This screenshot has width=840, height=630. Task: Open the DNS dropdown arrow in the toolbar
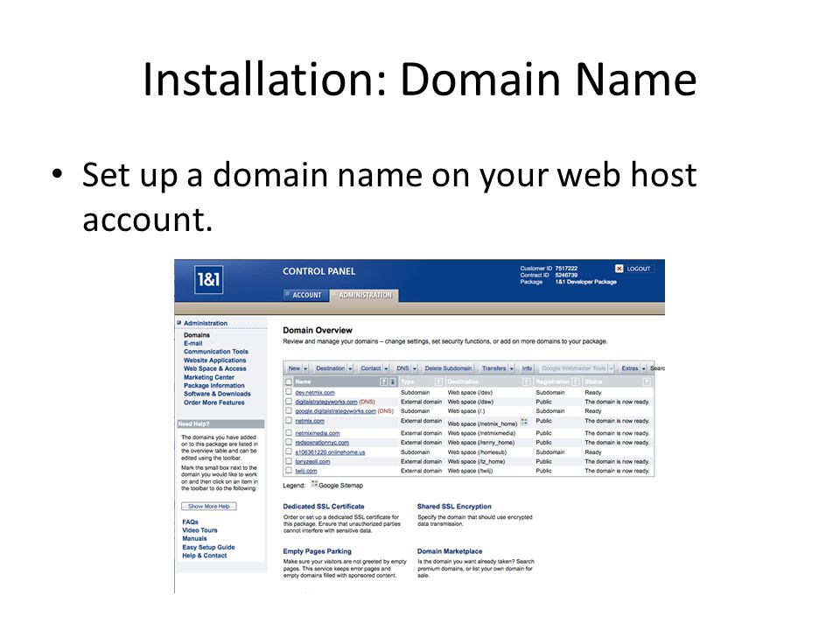[415, 368]
